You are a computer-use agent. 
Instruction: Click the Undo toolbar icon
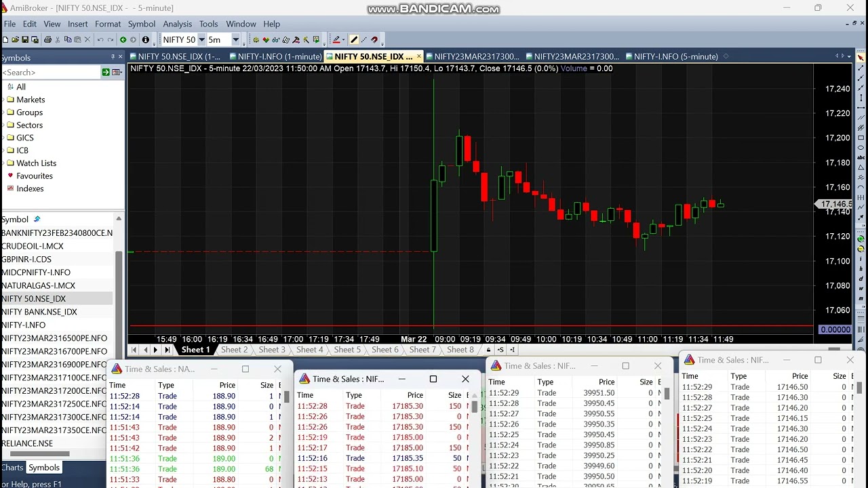tap(100, 39)
